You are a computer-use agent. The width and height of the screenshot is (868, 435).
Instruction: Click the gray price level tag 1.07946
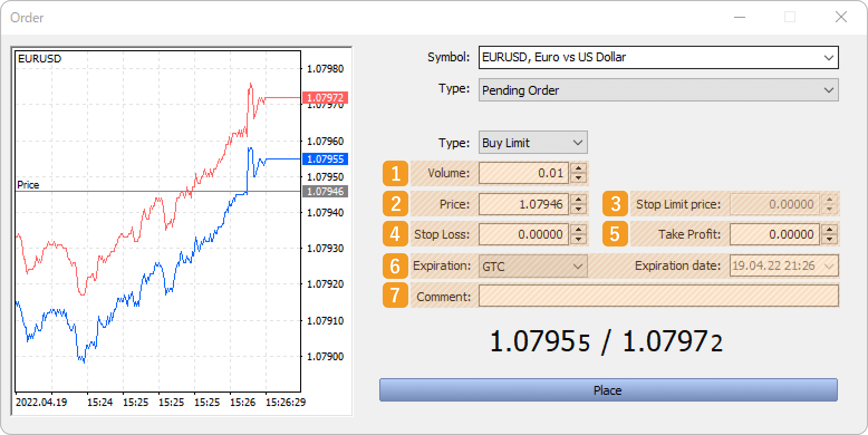coord(325,191)
